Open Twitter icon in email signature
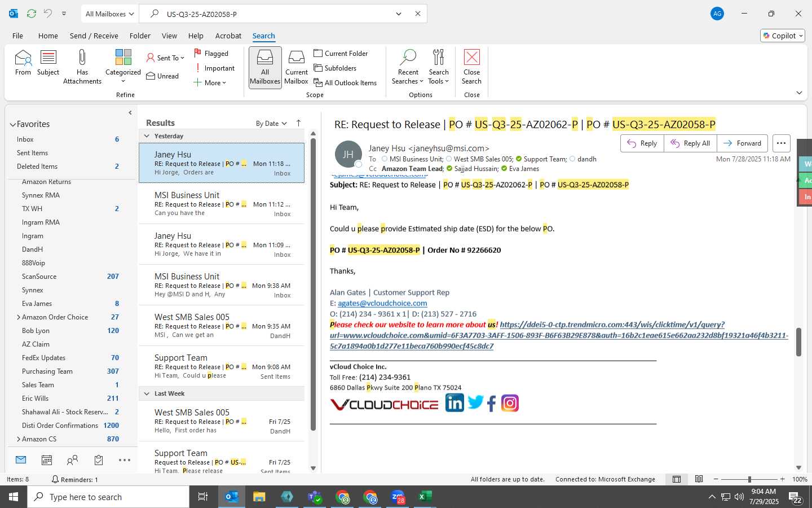Viewport: 812px width, 508px height. pos(475,402)
